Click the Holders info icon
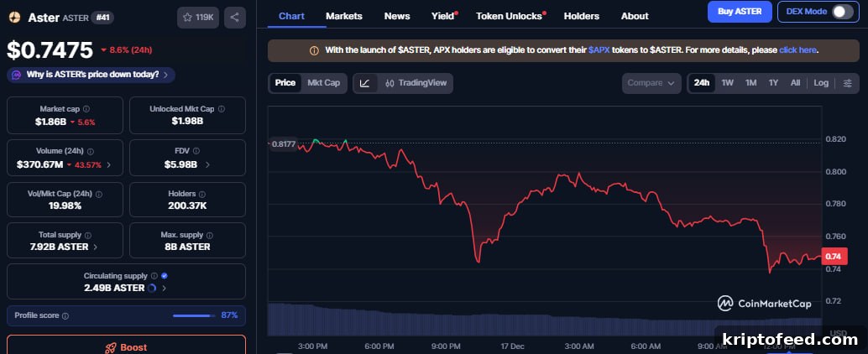This screenshot has width=868, height=354. pyautogui.click(x=202, y=195)
